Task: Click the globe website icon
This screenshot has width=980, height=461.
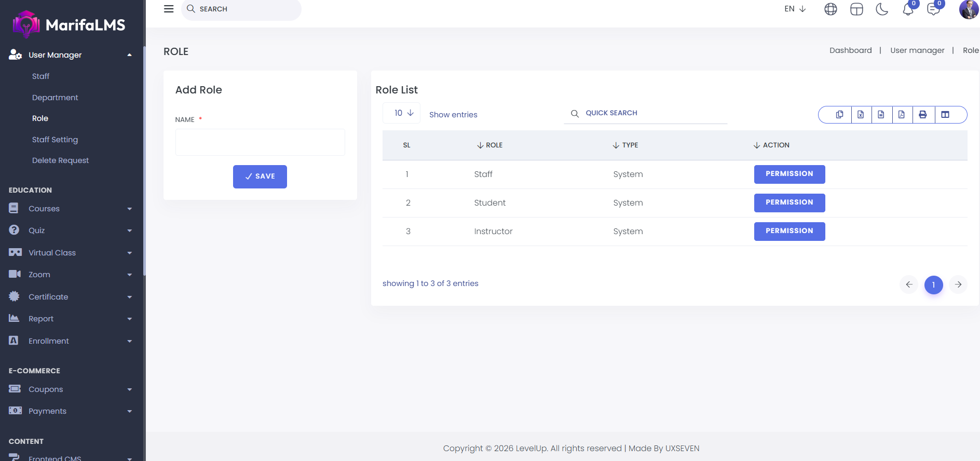Action: point(831,9)
